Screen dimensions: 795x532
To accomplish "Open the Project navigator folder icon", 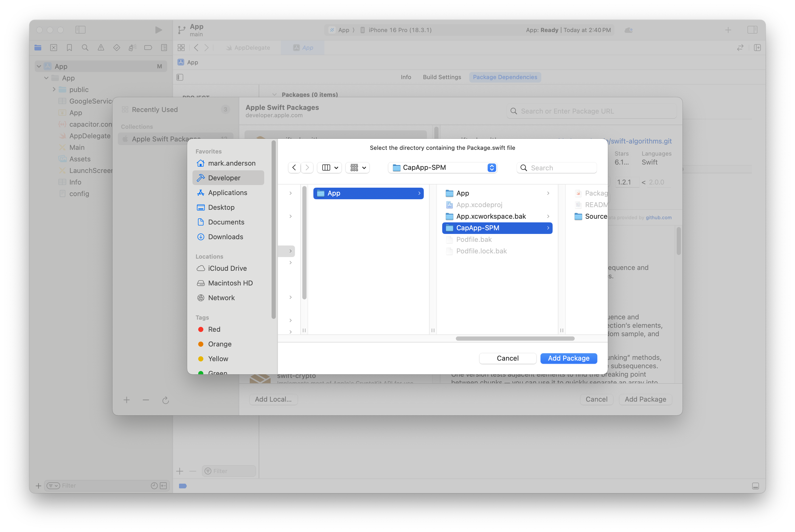I will click(38, 48).
